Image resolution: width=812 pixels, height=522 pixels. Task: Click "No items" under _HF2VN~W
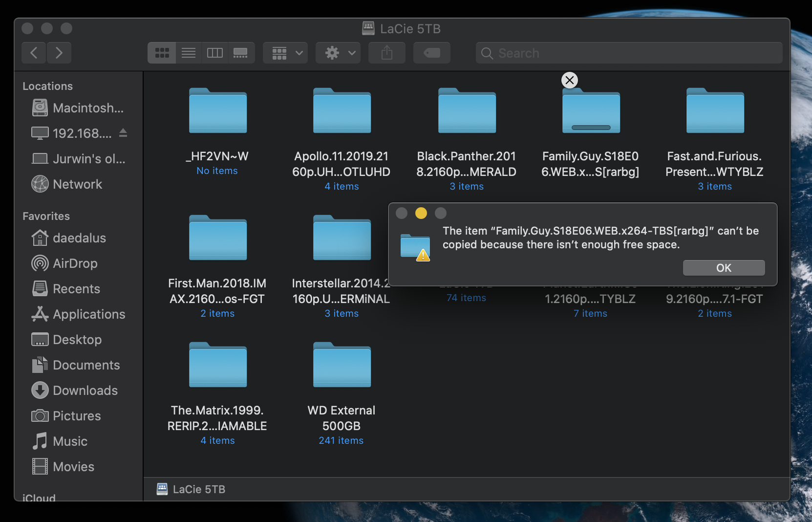(217, 171)
